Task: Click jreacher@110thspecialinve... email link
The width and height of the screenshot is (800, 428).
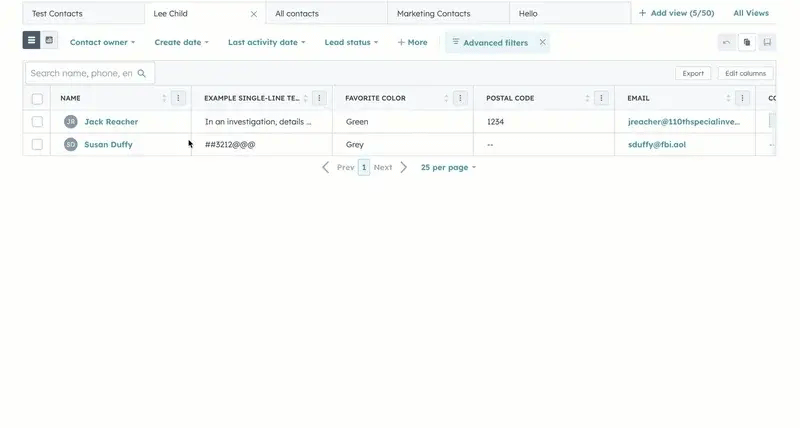Action: coord(684,121)
